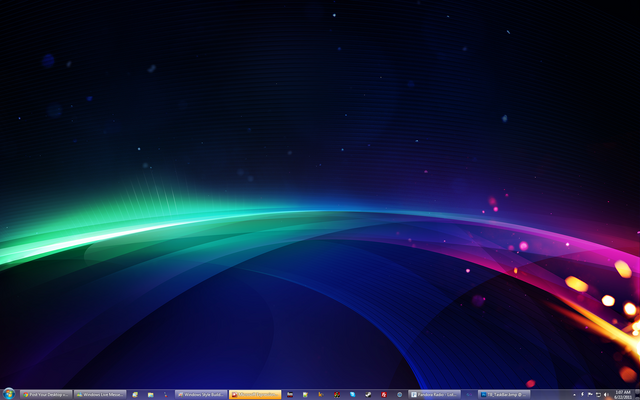Click the red round icon next to Steam

[384, 394]
